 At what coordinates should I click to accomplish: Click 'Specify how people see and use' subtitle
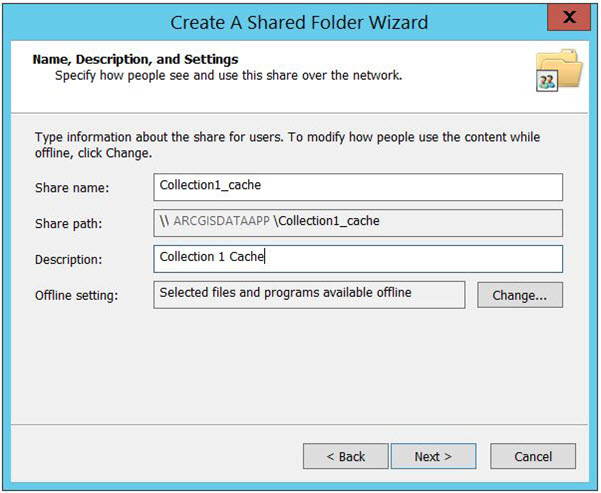[x=228, y=76]
